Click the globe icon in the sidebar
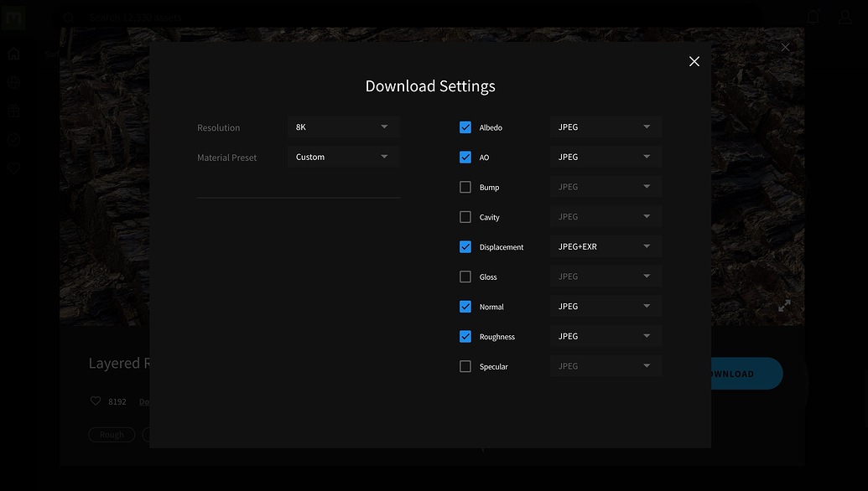 click(14, 82)
